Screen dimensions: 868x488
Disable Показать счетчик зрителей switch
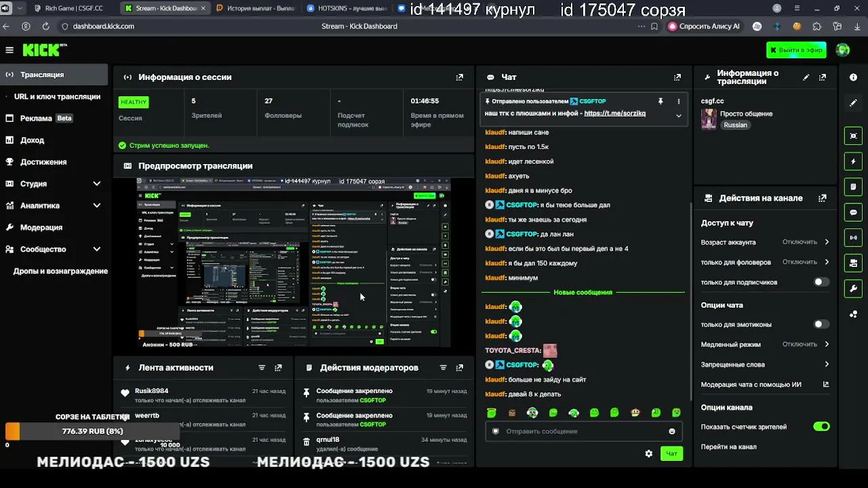(821, 427)
